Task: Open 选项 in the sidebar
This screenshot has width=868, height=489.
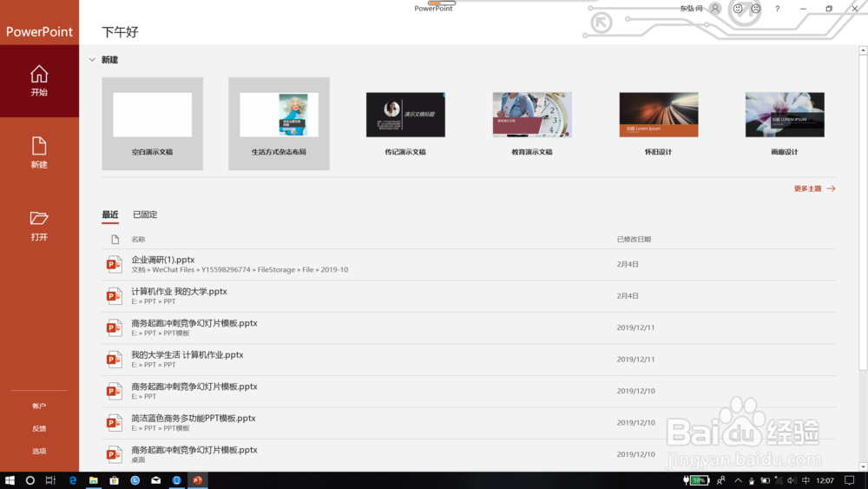Action: [x=39, y=452]
